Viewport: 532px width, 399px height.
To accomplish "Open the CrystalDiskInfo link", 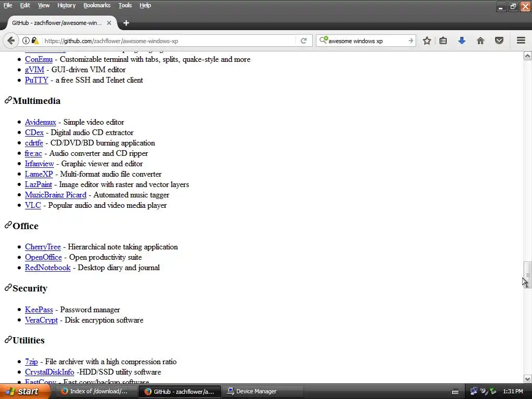I will tap(49, 372).
